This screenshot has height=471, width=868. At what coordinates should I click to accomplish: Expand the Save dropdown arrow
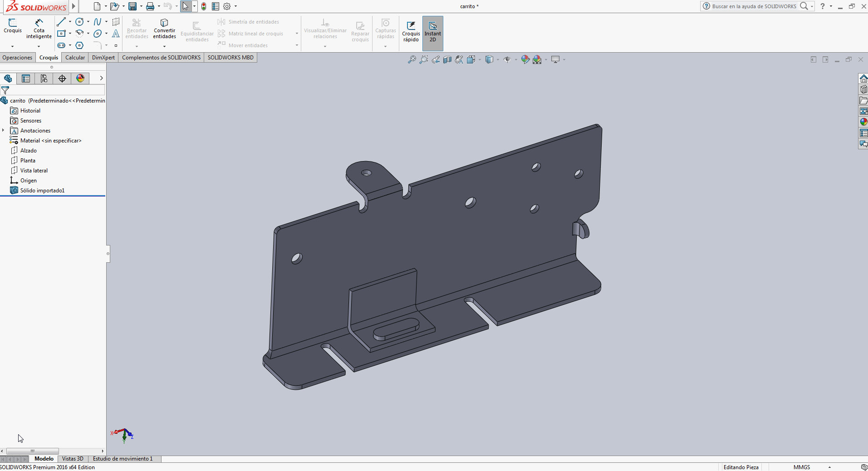[x=141, y=6]
